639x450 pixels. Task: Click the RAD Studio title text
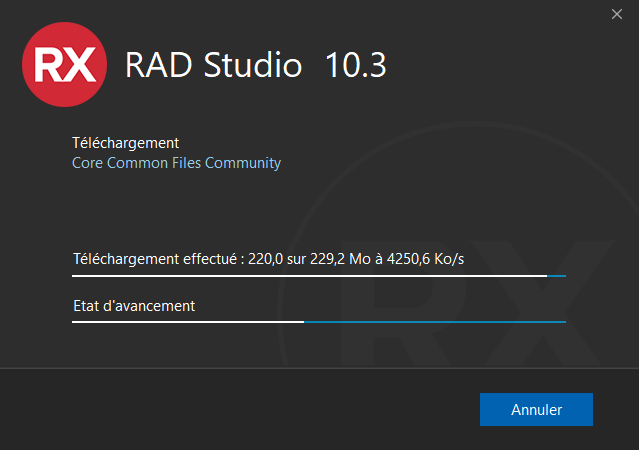point(213,66)
